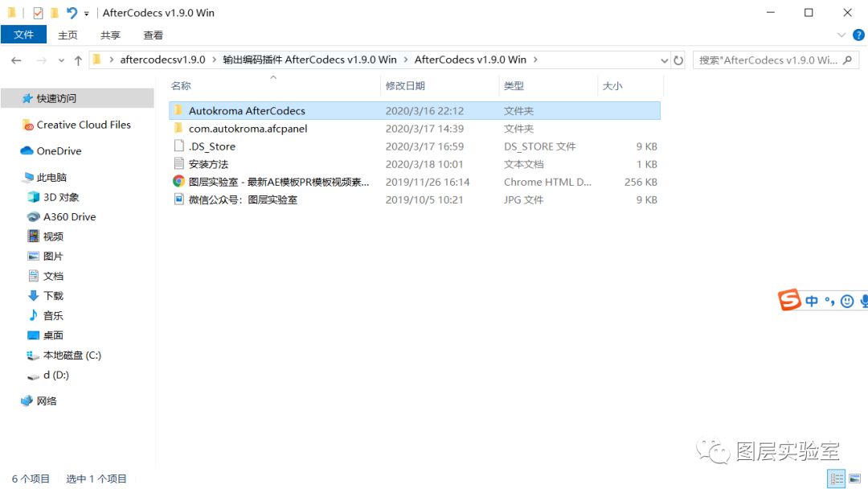Select the .DS_Store file icon
This screenshot has width=868, height=489.
tap(178, 146)
